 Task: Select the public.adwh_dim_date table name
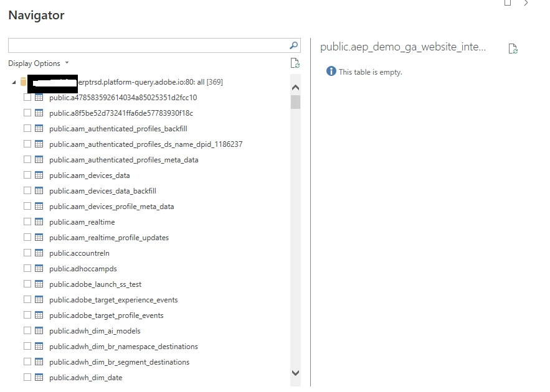click(x=86, y=378)
